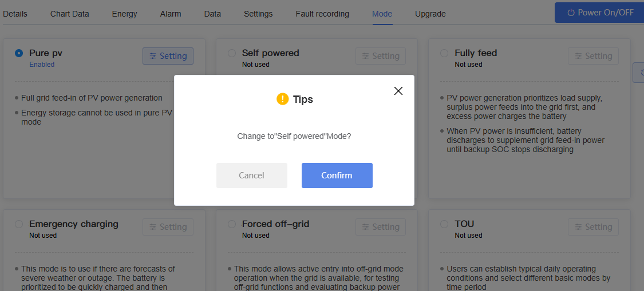Screen dimensions: 644x291
Task: Click sliders icon in Self powered Setting
Action: click(366, 56)
